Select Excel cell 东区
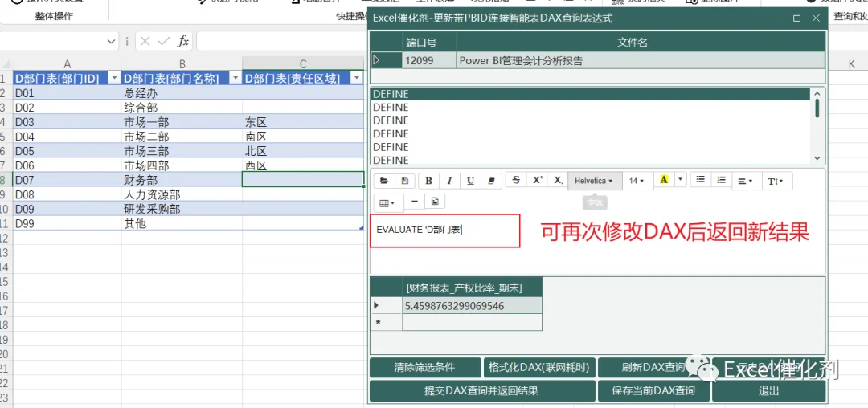The height and width of the screenshot is (408, 868). pyautogui.click(x=303, y=122)
